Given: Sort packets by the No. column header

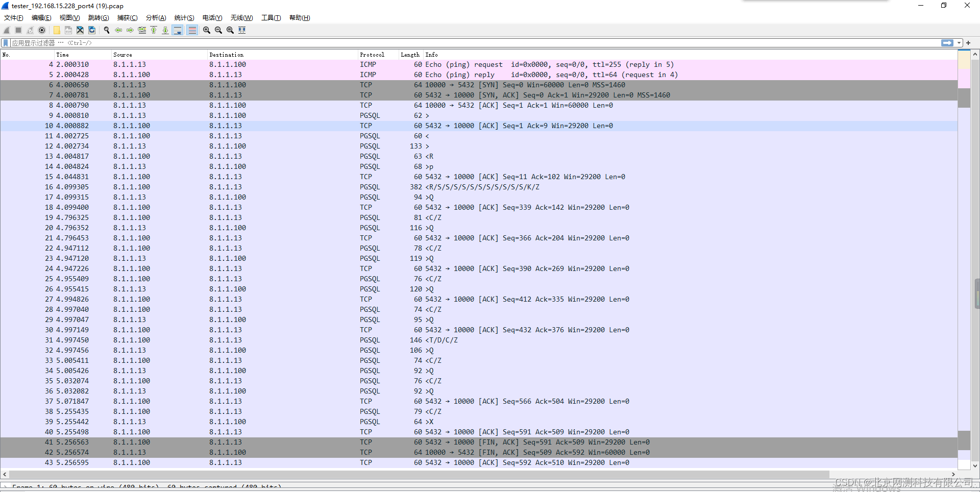Looking at the screenshot, I should 28,55.
